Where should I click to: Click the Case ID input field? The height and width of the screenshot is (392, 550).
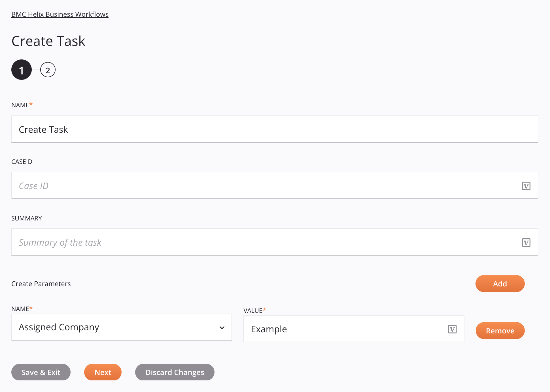tap(275, 185)
